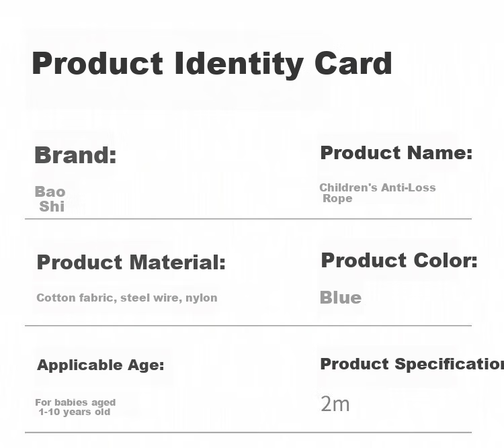Select the Brand: label

tap(75, 155)
